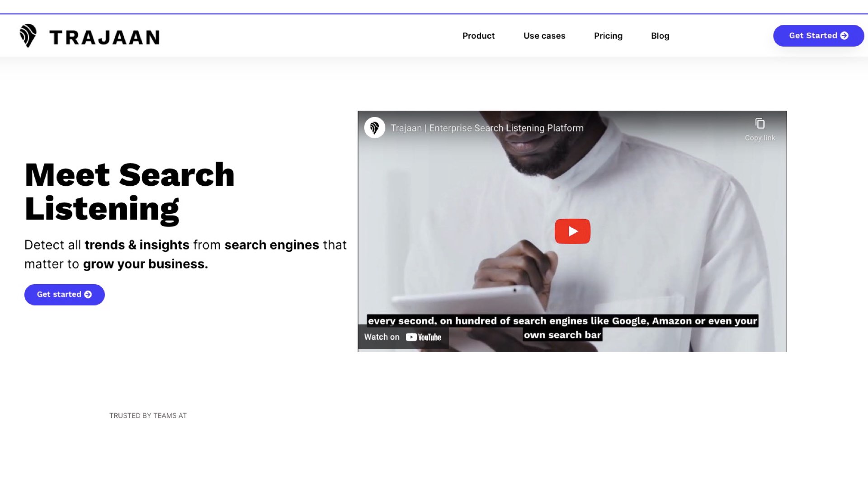Go to the Pricing page
The height and width of the screenshot is (488, 868).
[x=608, y=36]
